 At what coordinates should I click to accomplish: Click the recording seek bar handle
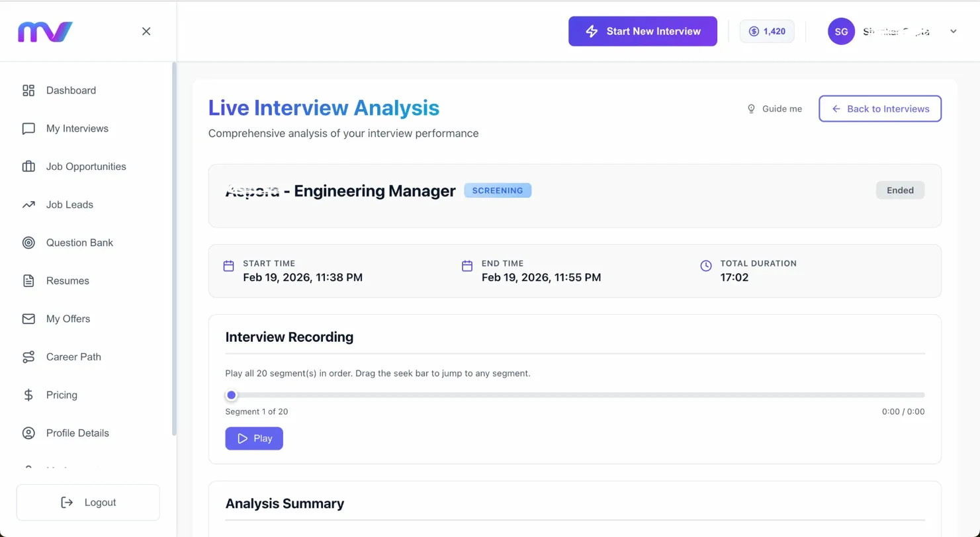point(231,395)
